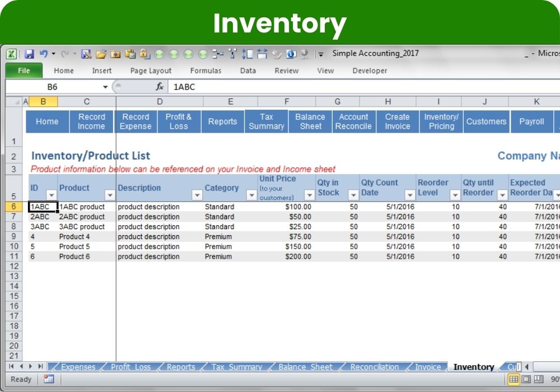Click the Profit & Loss navigation button
Viewport: 560px width, 392px height.
(x=179, y=122)
